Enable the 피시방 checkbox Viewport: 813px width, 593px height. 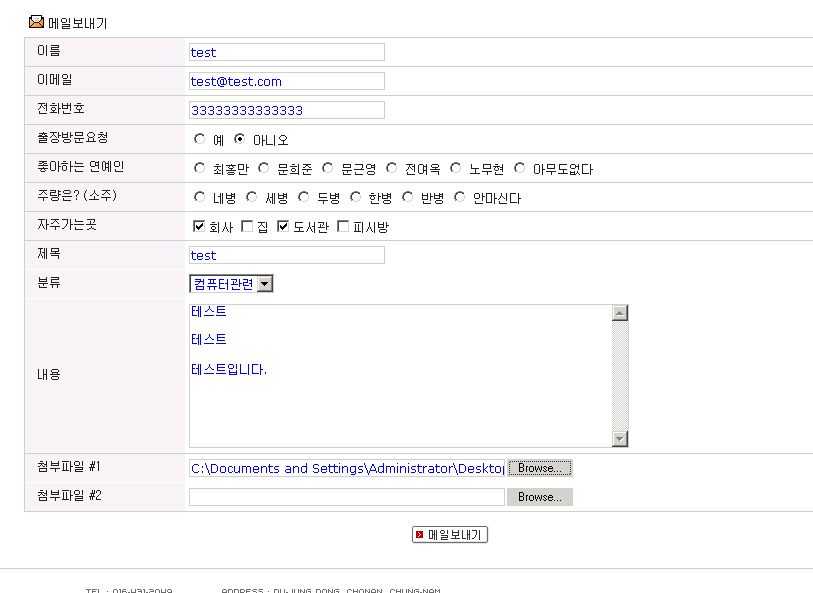coord(343,227)
